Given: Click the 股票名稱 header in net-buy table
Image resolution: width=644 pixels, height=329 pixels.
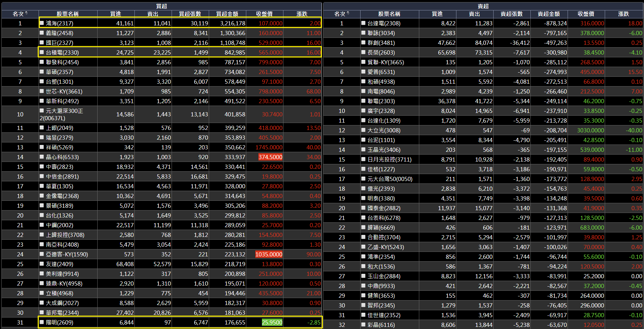Looking at the screenshot, I should pos(68,14).
